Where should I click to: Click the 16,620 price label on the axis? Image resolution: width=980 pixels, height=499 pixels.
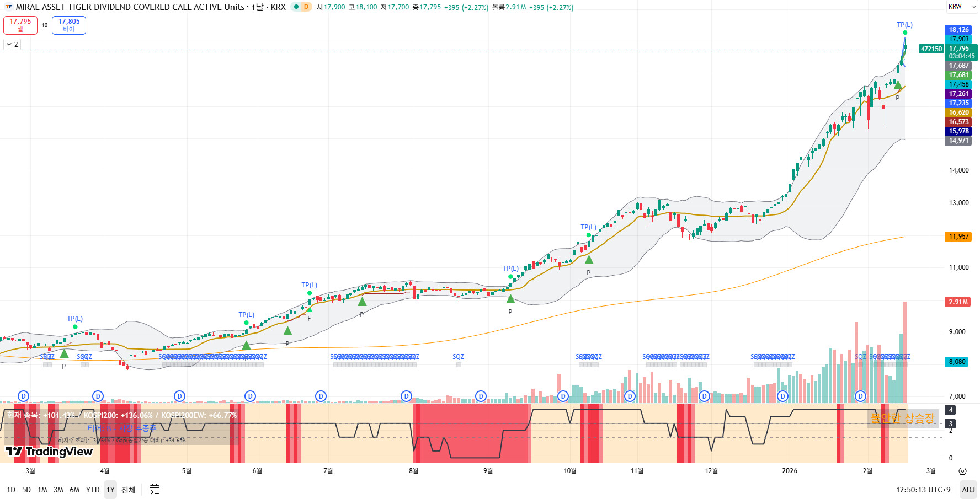[x=958, y=112]
